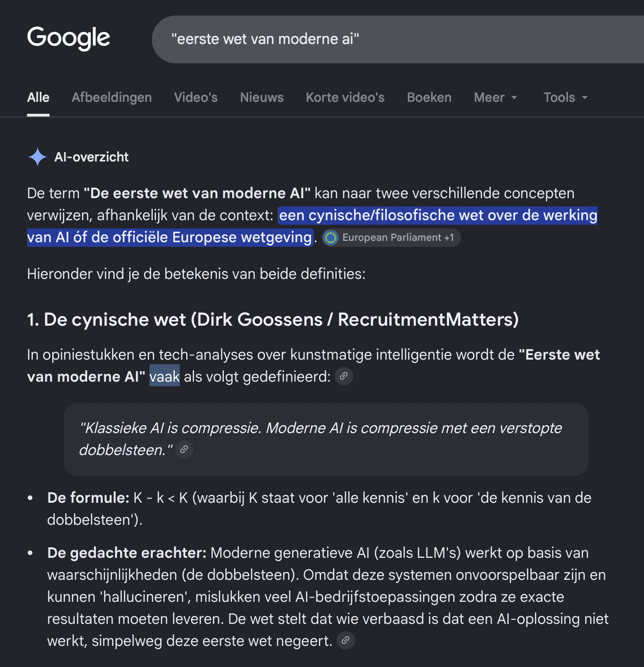Viewport: 644px width, 667px height.
Task: Click the highlighted word 'vaak'
Action: click(165, 377)
